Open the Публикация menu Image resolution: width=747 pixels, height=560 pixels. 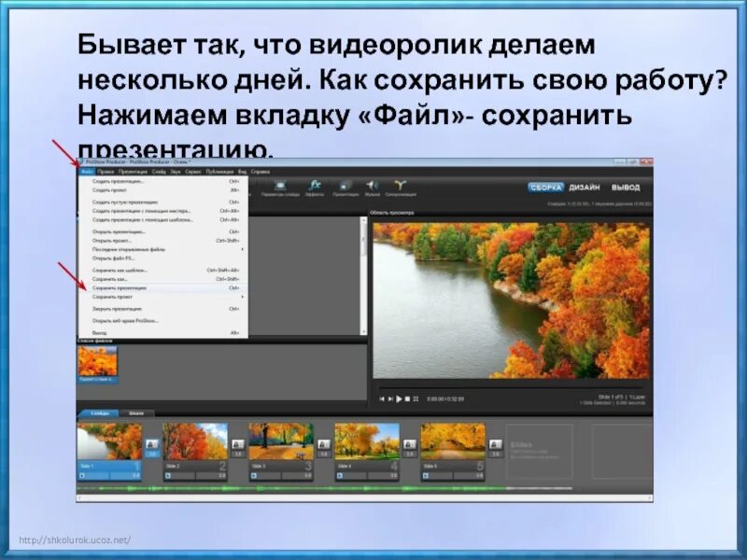pyautogui.click(x=219, y=172)
